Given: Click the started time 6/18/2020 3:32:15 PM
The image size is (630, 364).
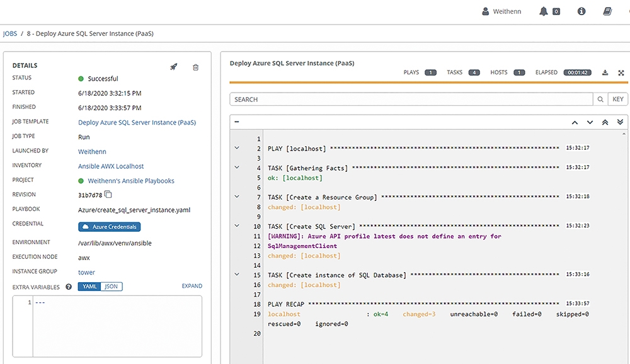Looking at the screenshot, I should 110,93.
